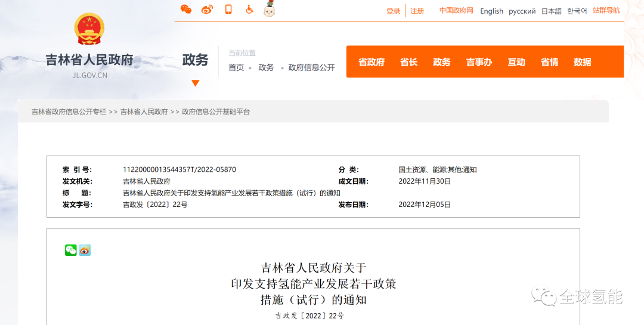
Task: Open the wheelchair accessibility icon
Action: pyautogui.click(x=249, y=10)
